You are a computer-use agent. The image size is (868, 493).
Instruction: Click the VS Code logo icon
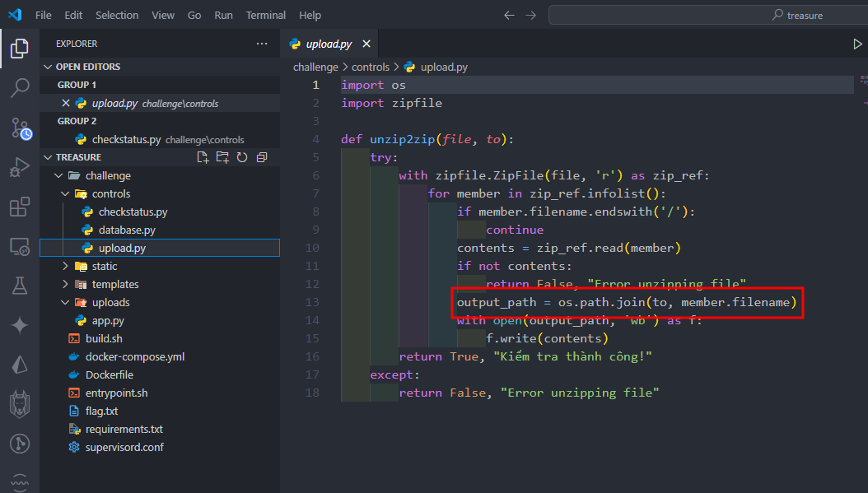click(x=15, y=15)
